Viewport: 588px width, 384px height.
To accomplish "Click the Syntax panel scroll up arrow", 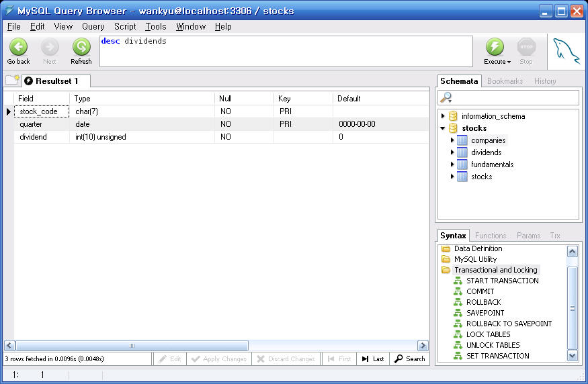I will coord(573,251).
